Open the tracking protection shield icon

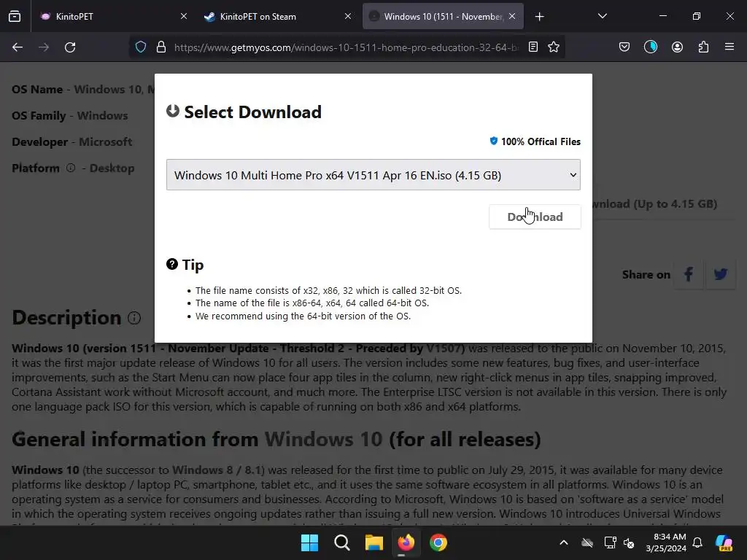(141, 47)
